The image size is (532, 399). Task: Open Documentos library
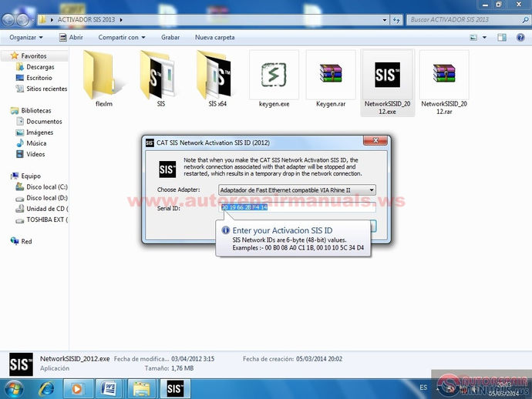(x=44, y=122)
